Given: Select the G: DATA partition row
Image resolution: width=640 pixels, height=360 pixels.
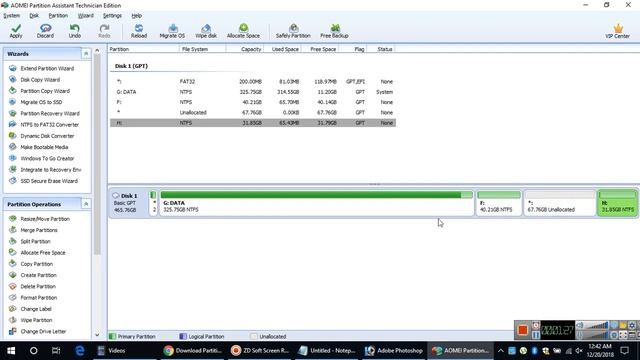Looking at the screenshot, I should (x=253, y=92).
